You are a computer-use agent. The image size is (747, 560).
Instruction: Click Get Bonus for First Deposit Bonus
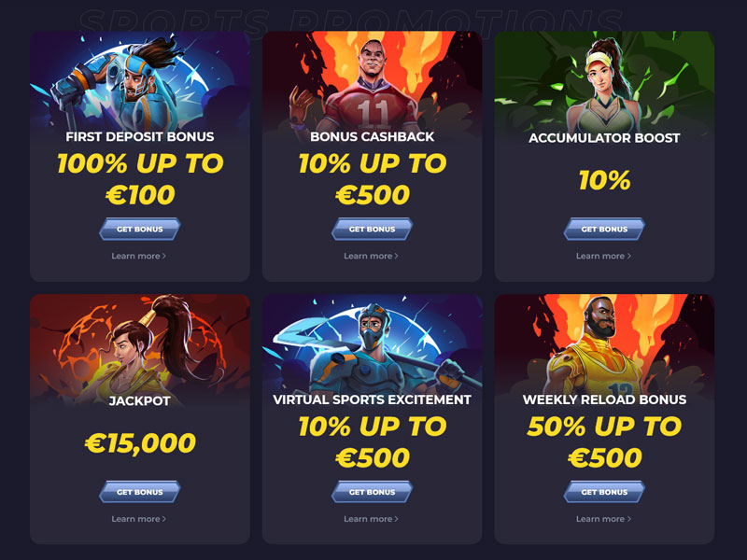(x=139, y=229)
